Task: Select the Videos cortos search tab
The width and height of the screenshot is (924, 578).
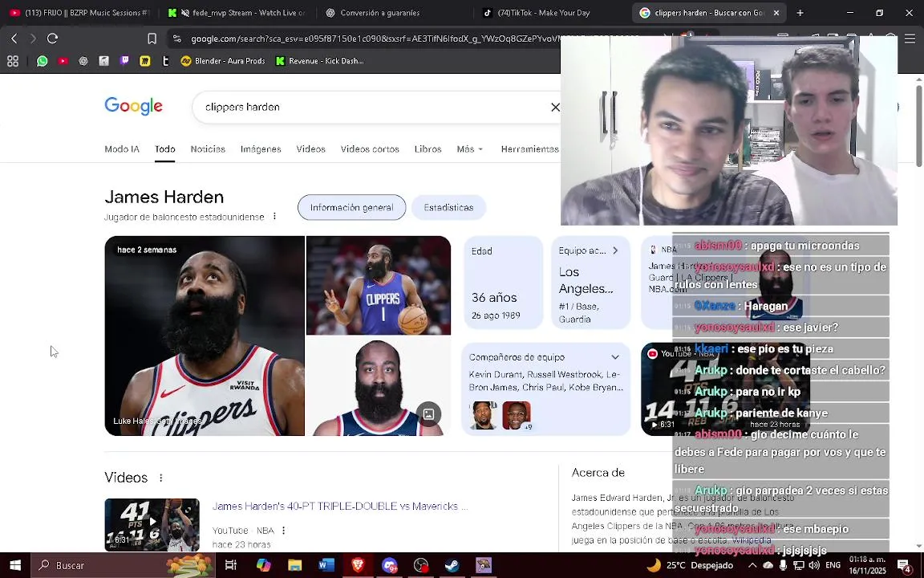Action: (370, 149)
